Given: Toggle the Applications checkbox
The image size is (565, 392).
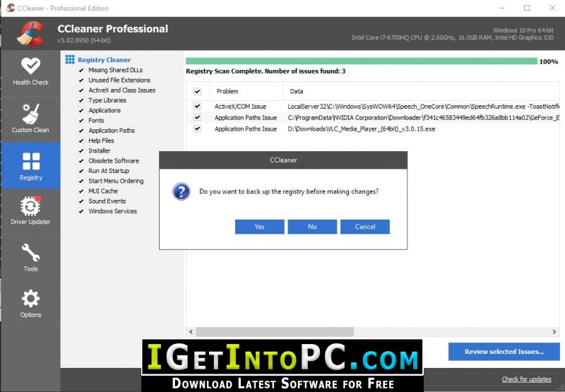Looking at the screenshot, I should pyautogui.click(x=81, y=111).
